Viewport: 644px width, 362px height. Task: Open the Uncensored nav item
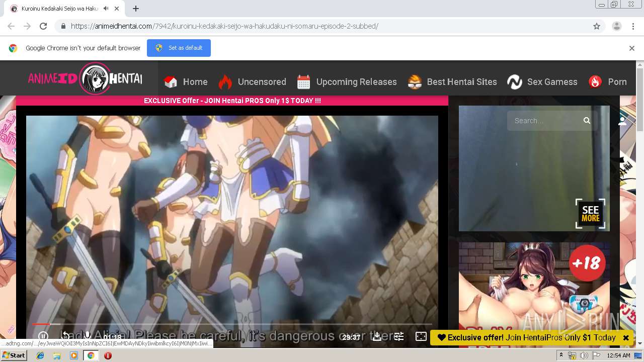[x=262, y=82]
